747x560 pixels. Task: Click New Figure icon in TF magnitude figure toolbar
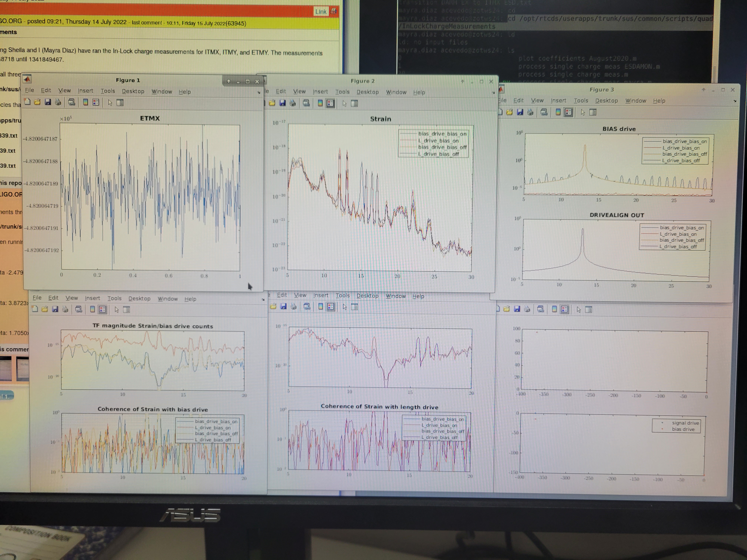[35, 309]
